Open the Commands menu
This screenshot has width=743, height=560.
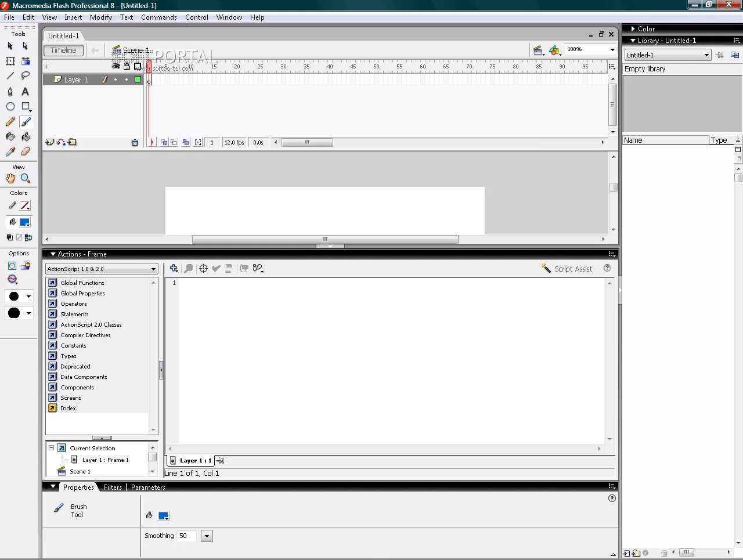click(159, 17)
